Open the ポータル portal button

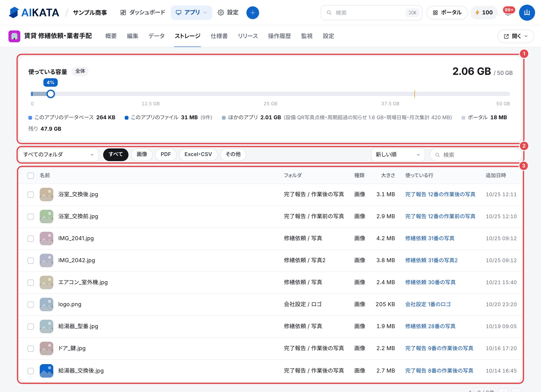click(x=447, y=13)
